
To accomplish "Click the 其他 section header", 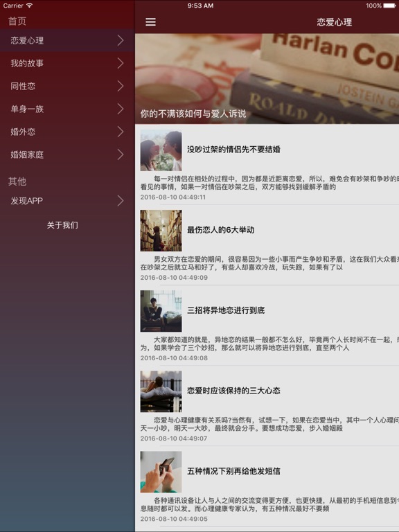I will 17,181.
